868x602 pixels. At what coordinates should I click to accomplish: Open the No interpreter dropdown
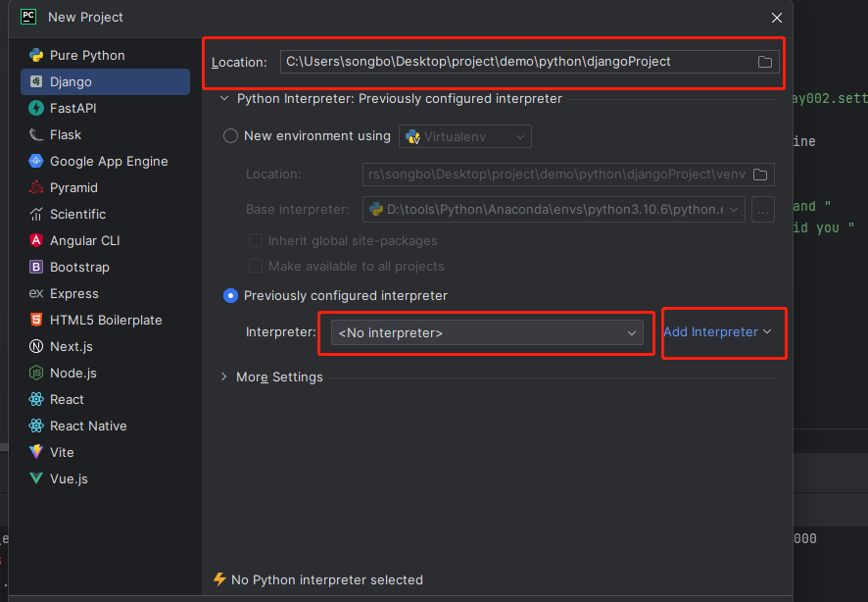(487, 332)
